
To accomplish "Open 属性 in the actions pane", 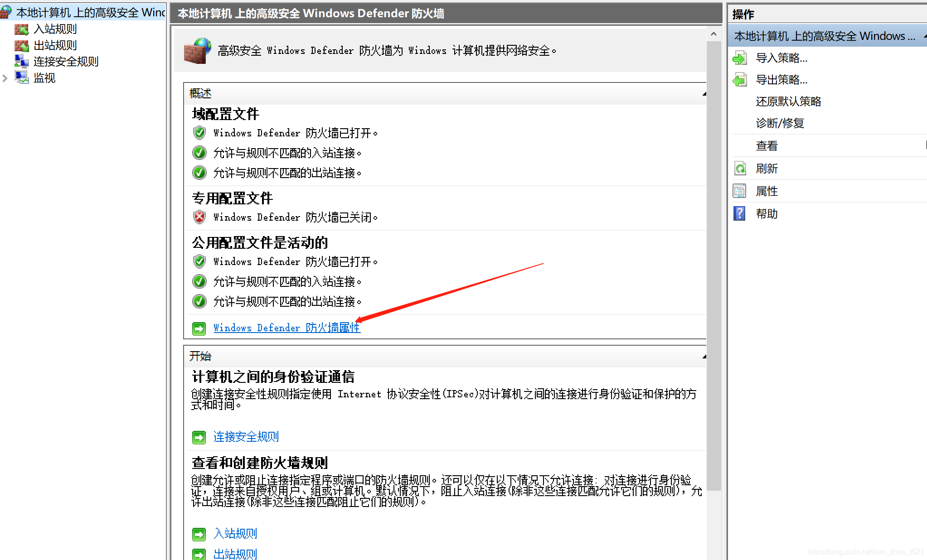I will (x=767, y=191).
